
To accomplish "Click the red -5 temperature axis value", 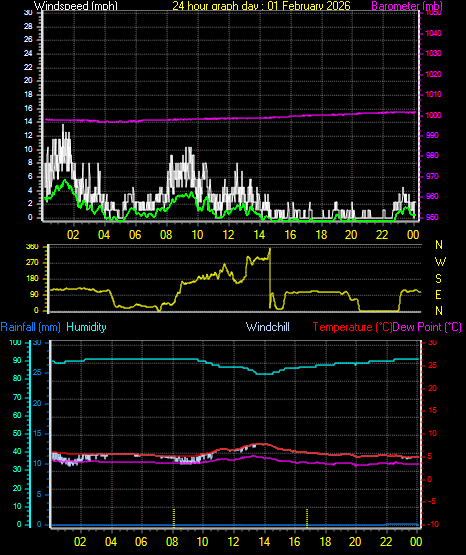I will [x=432, y=502].
